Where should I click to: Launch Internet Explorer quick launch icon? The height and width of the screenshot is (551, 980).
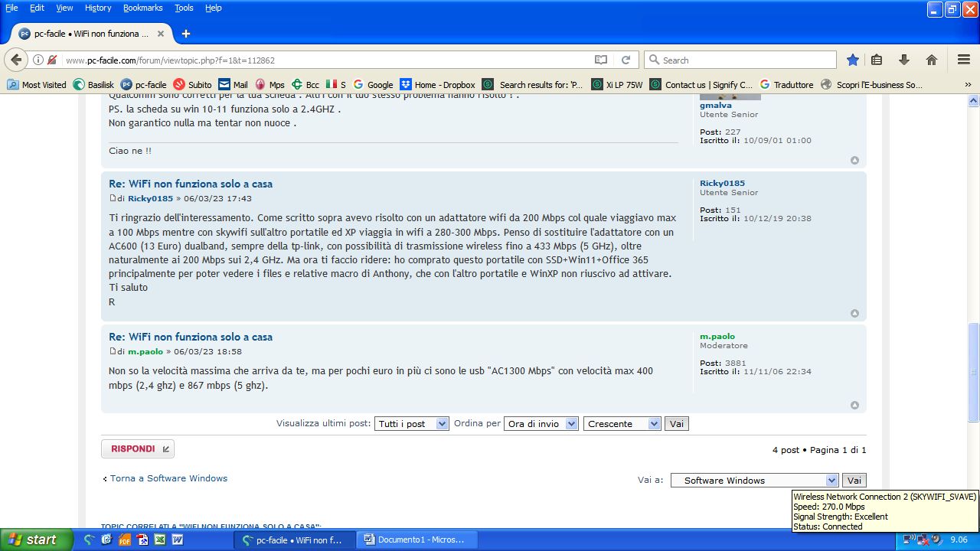tap(106, 540)
